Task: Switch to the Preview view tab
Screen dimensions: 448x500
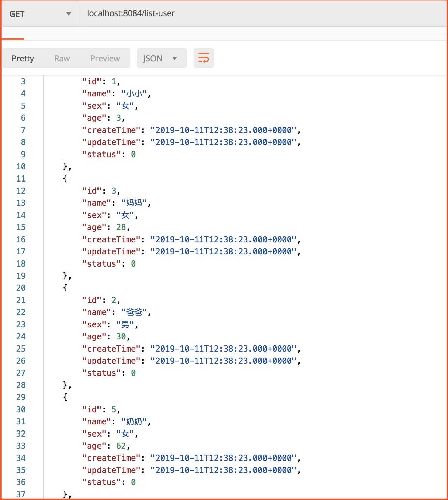Action: (105, 58)
